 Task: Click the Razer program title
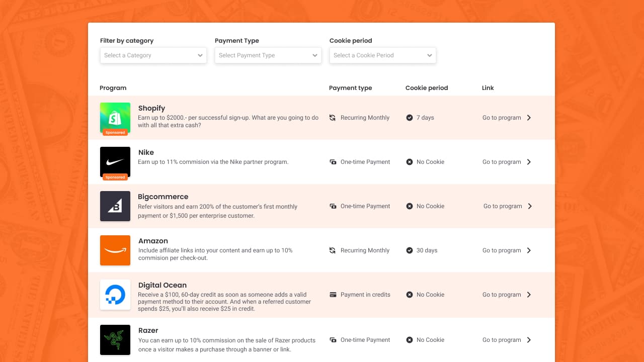tap(148, 330)
